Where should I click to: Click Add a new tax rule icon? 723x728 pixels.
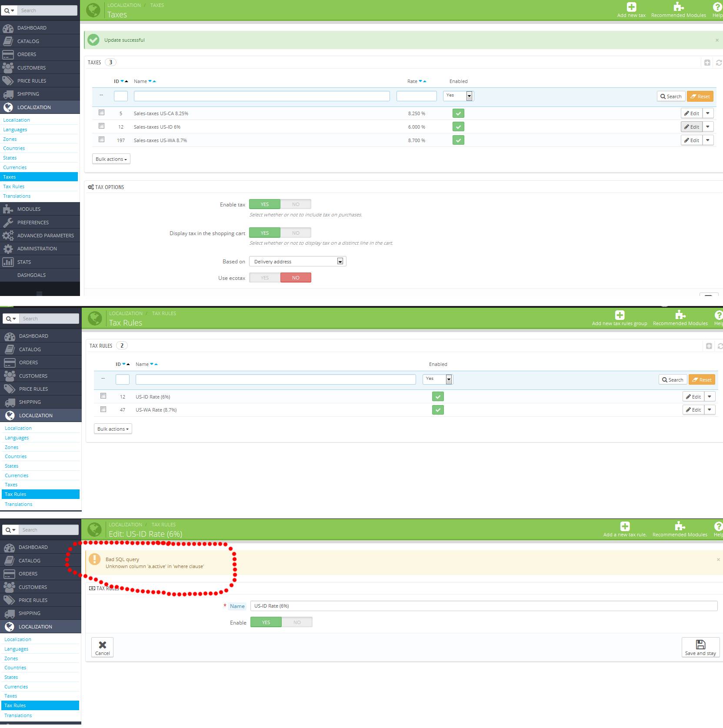pos(625,526)
